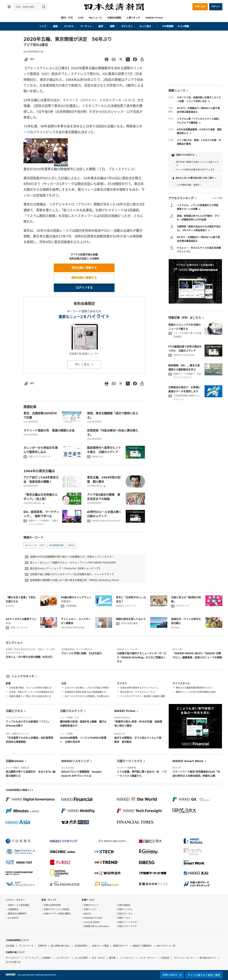The width and height of the screenshot is (228, 980).
Task: Expand the 速報 navigation dropdown
Action: 56,26
